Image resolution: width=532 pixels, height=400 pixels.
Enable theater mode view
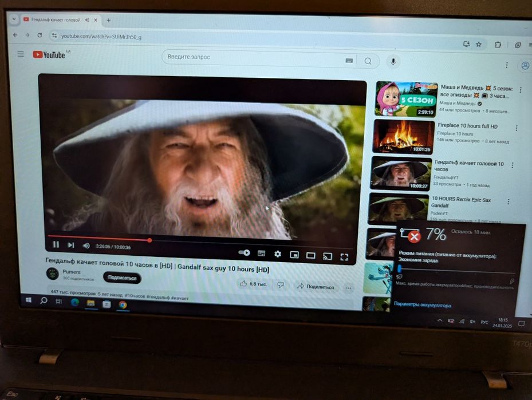tap(311, 255)
